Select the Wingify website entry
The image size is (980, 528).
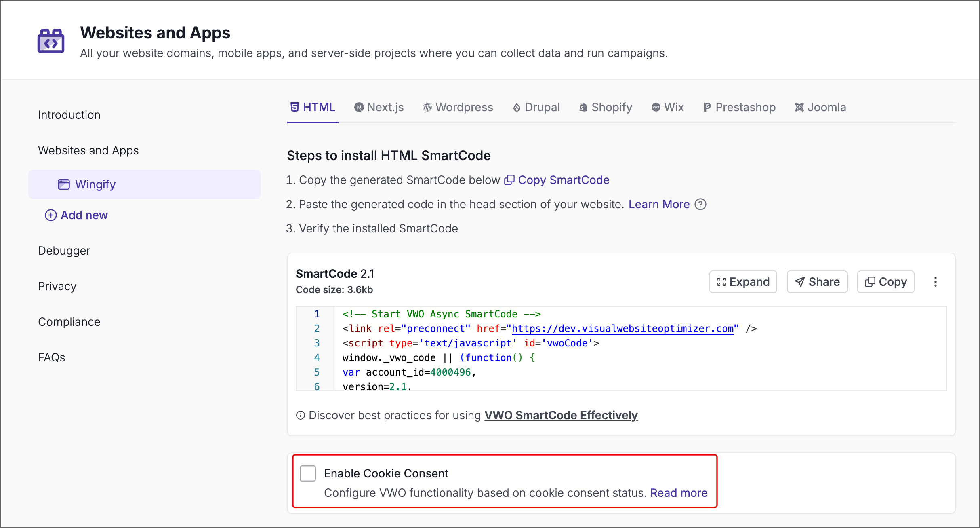click(145, 184)
